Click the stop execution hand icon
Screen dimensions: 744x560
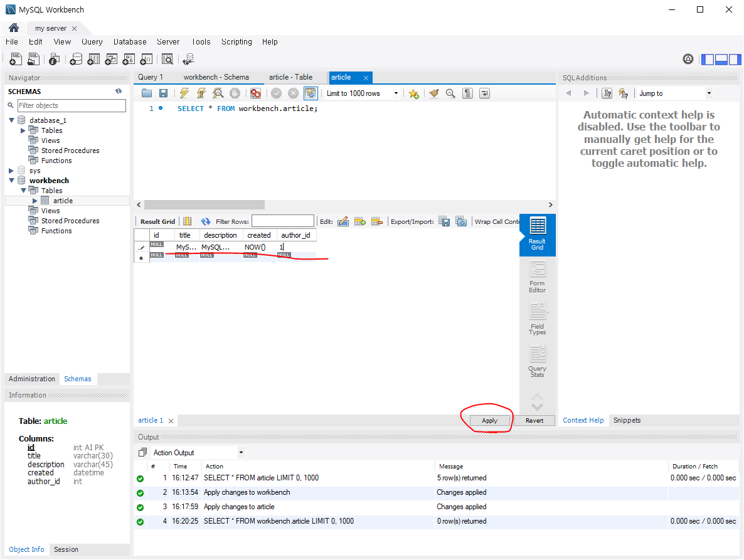point(235,93)
